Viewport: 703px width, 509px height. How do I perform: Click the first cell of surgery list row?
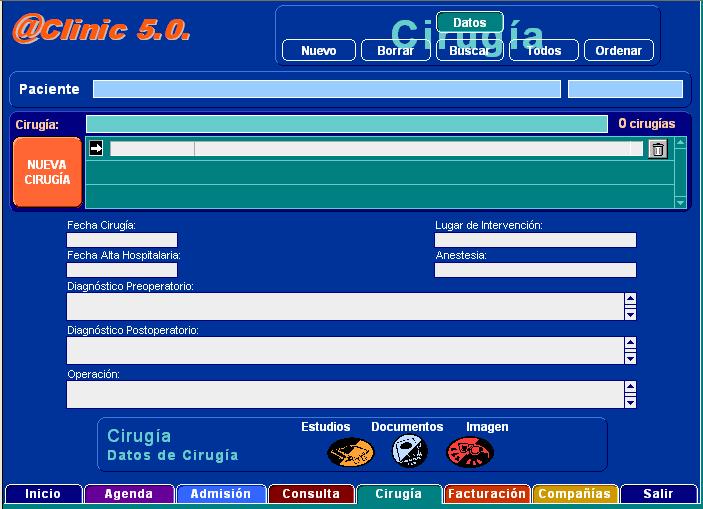click(152, 148)
